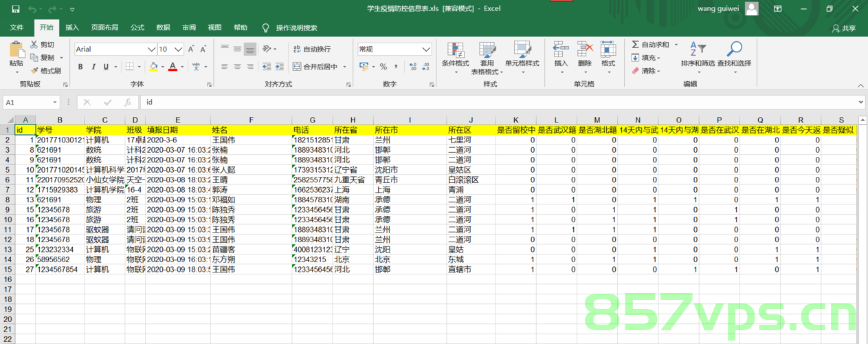This screenshot has width=868, height=344.
Task: Toggle Bold formatting
Action: tap(80, 67)
